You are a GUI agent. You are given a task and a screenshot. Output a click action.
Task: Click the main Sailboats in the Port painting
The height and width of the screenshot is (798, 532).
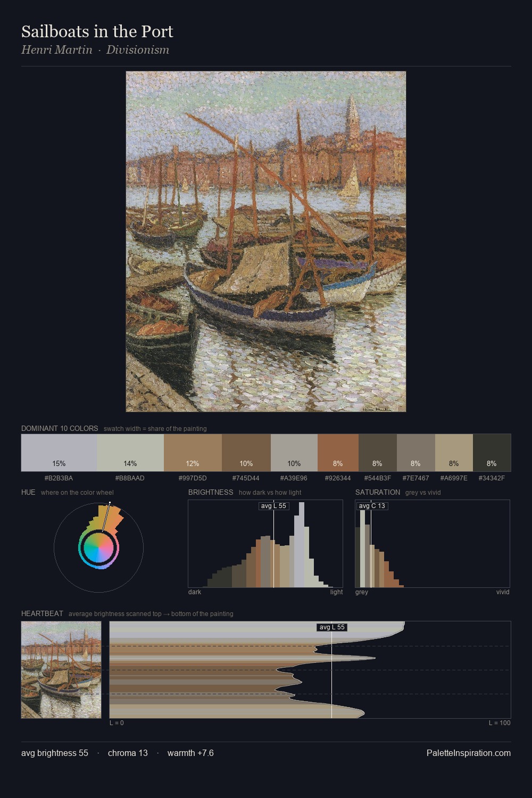(x=266, y=242)
